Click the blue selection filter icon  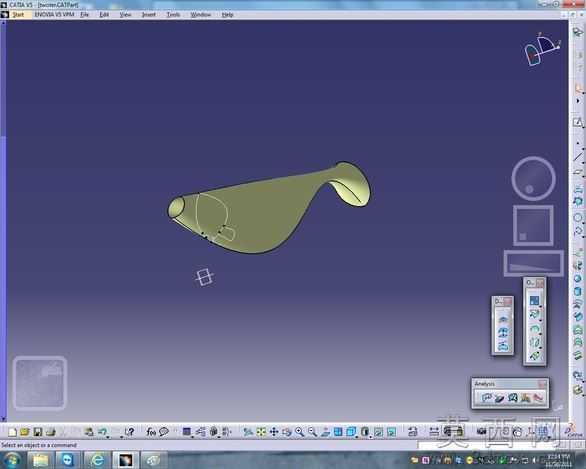pos(186,432)
